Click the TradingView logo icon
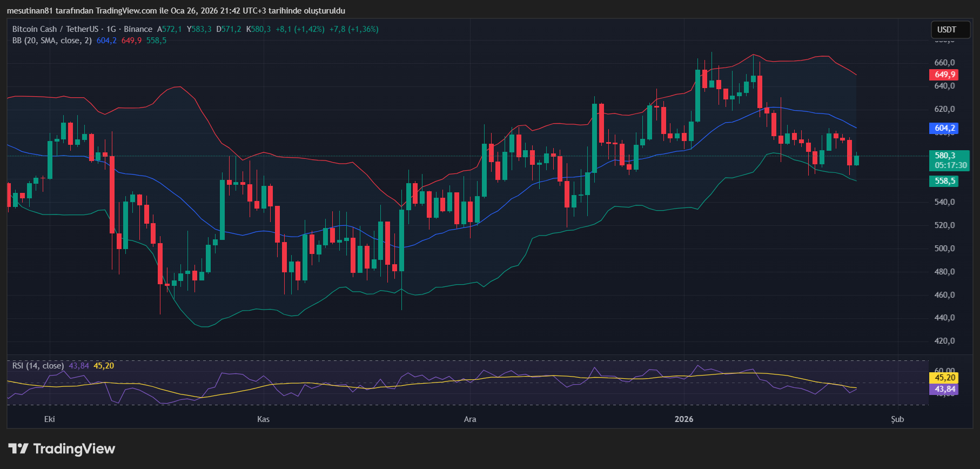 [x=18, y=448]
